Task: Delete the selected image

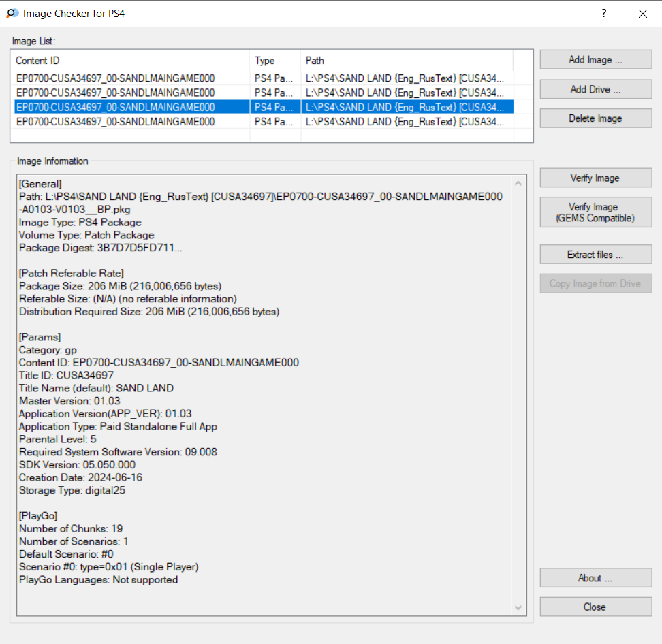Action: tap(595, 118)
